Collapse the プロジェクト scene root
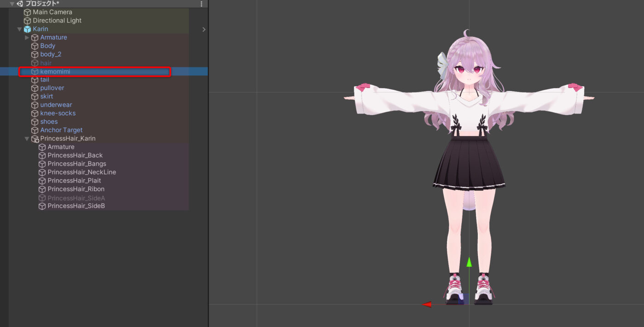This screenshot has width=644, height=327. pyautogui.click(x=12, y=4)
